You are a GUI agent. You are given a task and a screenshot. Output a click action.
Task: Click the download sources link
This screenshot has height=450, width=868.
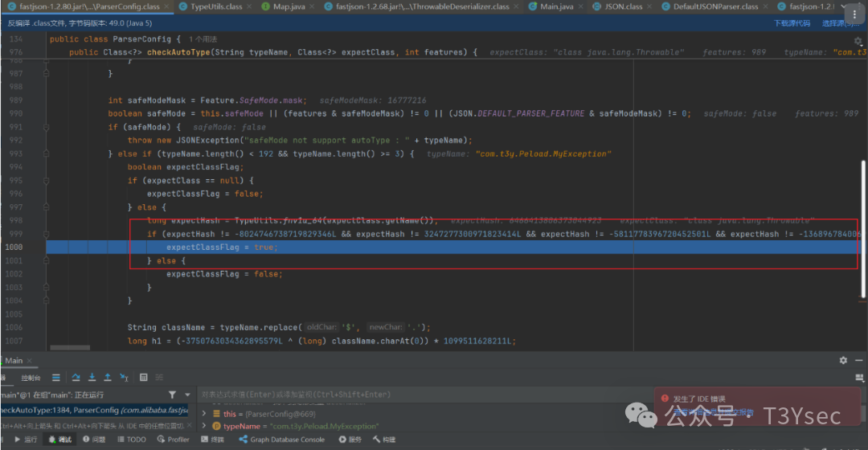(x=792, y=23)
